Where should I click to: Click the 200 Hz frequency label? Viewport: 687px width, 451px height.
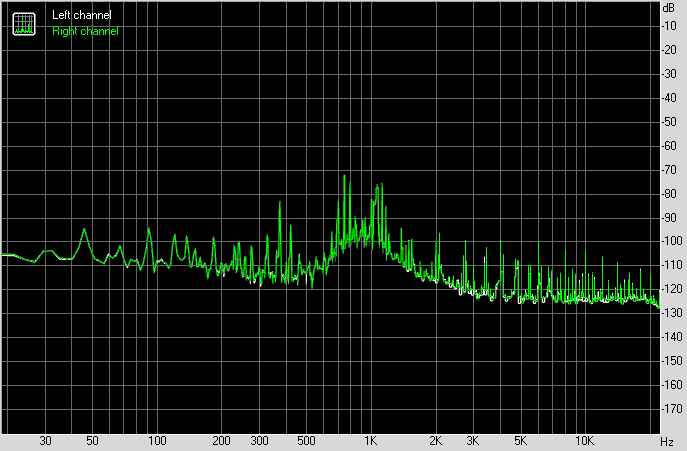click(221, 440)
